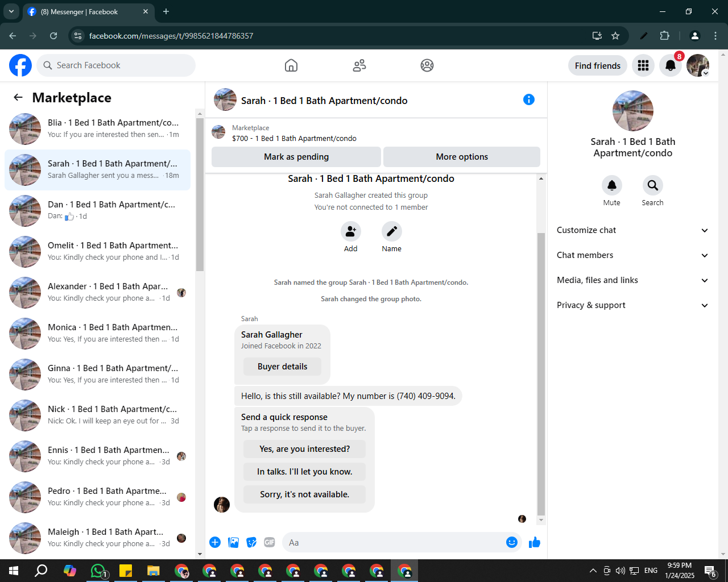Viewport: 728px width, 582px height.
Task: Click Find friends button
Action: [x=598, y=65]
